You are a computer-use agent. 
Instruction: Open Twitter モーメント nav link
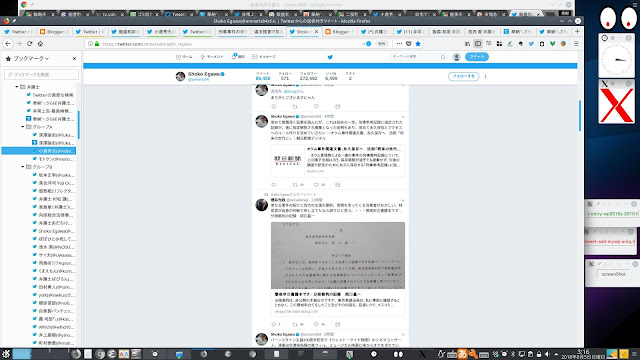[x=212, y=57]
